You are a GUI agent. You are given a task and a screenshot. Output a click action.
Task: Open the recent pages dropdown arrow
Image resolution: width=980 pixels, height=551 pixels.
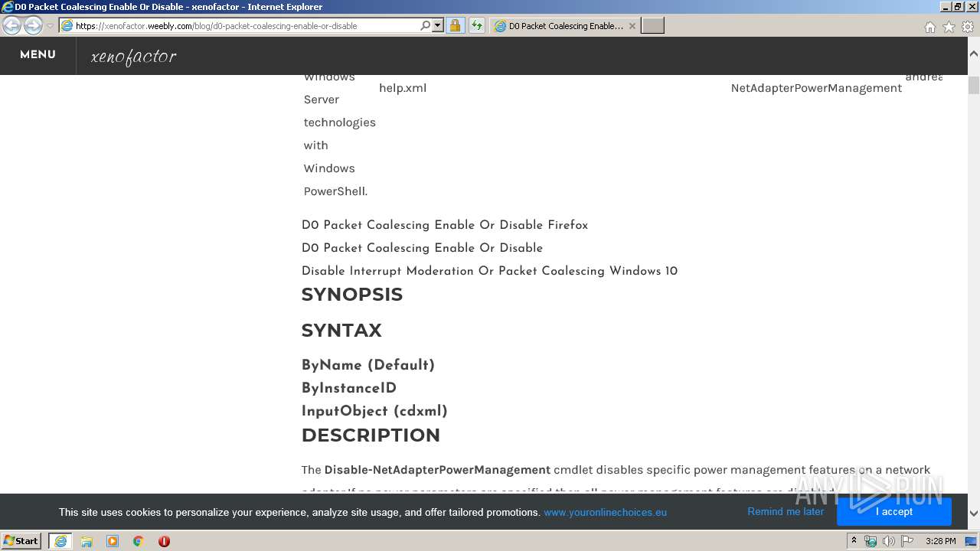pyautogui.click(x=51, y=26)
